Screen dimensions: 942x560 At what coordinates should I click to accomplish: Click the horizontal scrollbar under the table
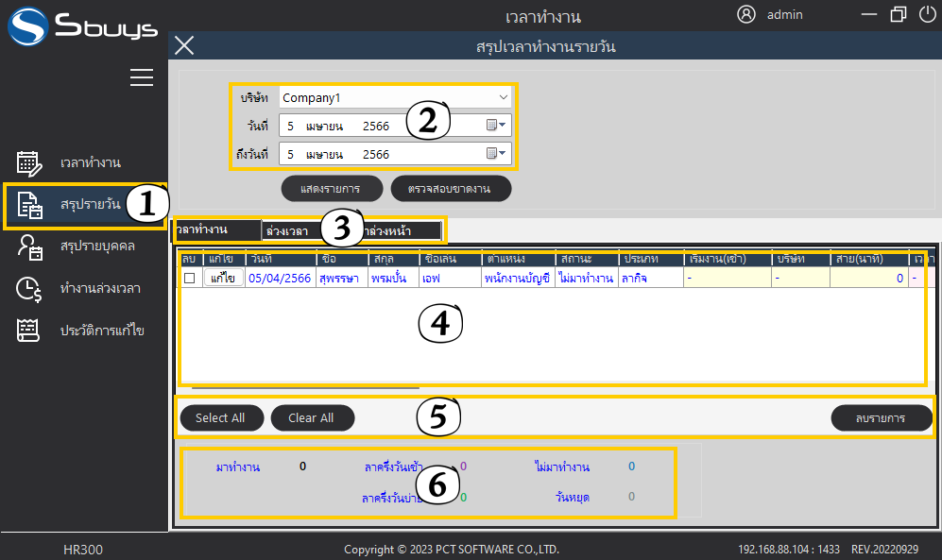pos(304,386)
